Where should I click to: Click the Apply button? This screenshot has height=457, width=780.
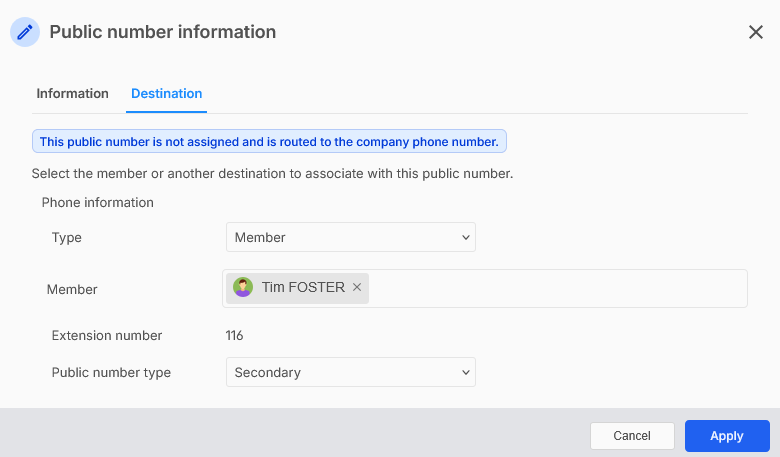click(726, 436)
